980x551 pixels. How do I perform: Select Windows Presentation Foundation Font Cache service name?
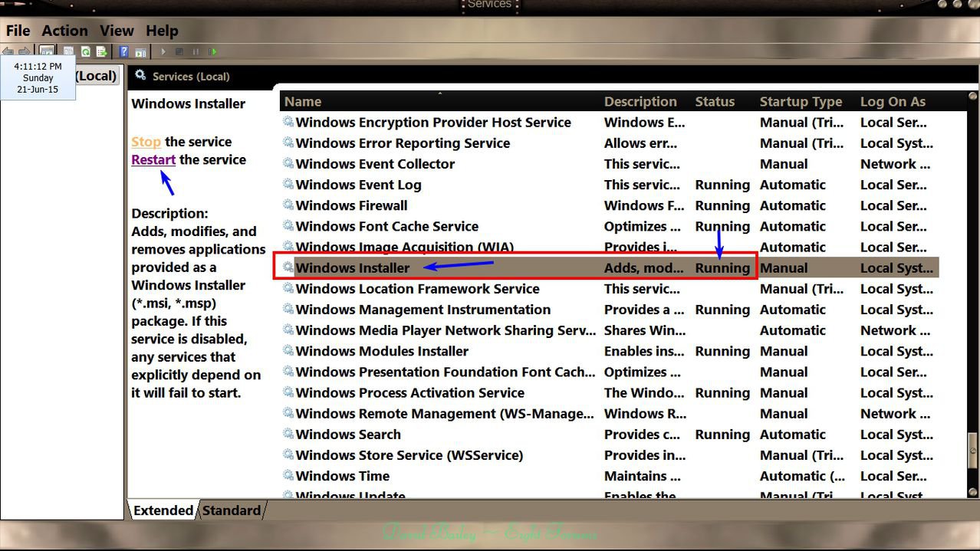tap(446, 372)
